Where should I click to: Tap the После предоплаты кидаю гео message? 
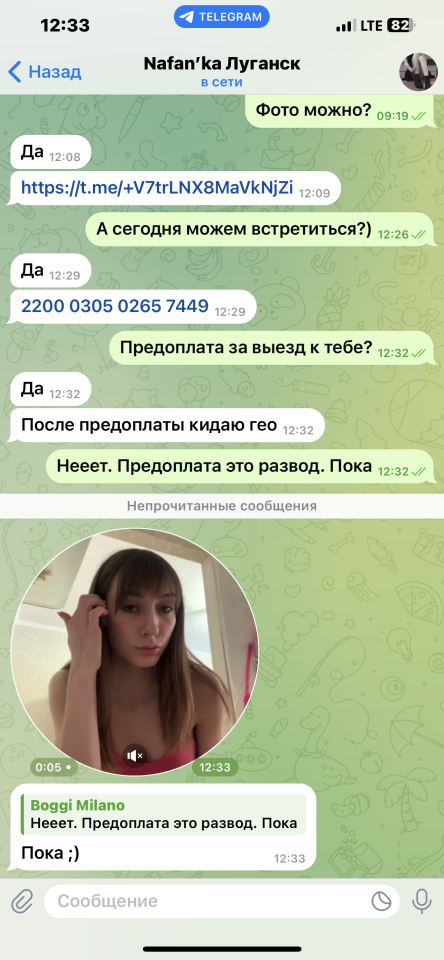point(167,425)
